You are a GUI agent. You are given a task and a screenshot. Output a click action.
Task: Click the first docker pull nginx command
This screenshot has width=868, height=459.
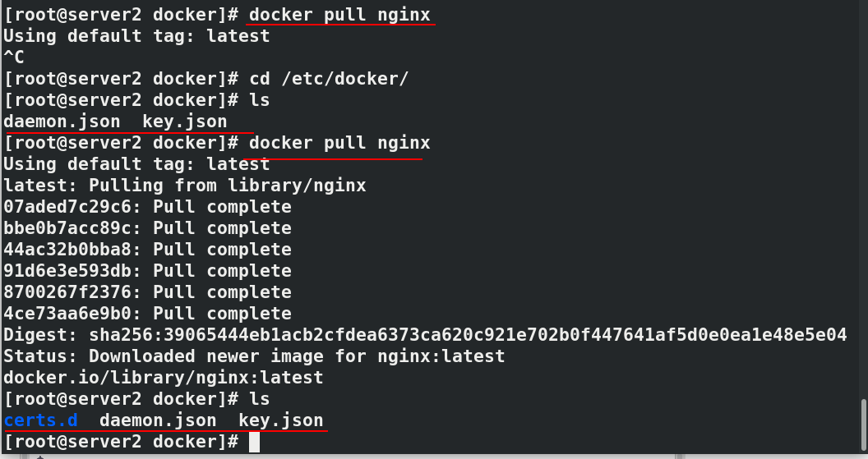tap(339, 15)
